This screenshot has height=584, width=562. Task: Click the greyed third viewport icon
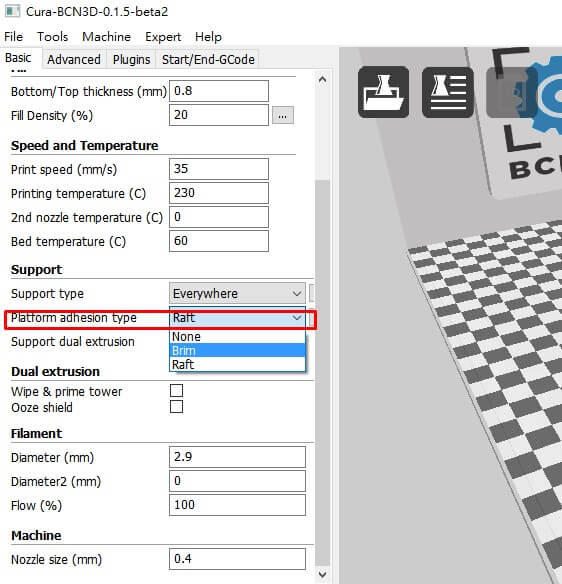point(511,92)
